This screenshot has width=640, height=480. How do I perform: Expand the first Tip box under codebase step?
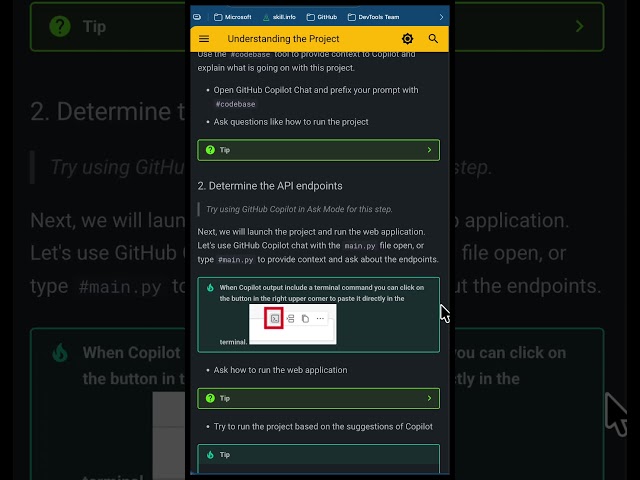coord(318,150)
